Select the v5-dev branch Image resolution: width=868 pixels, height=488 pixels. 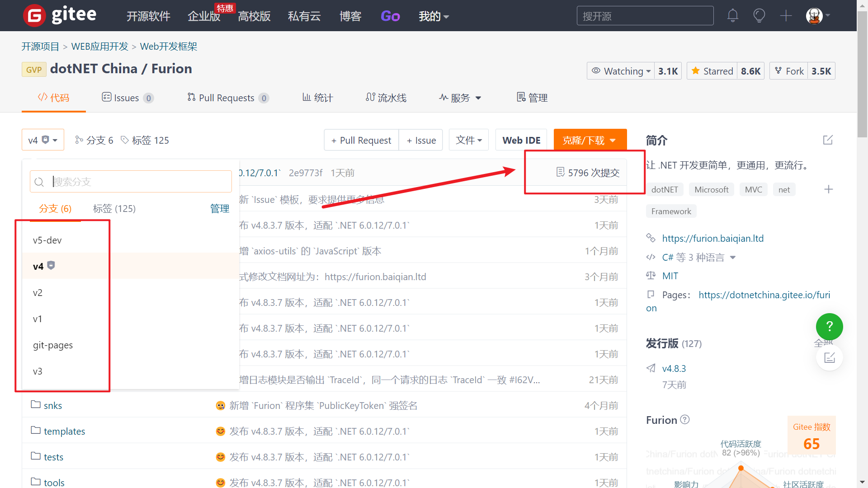click(47, 240)
